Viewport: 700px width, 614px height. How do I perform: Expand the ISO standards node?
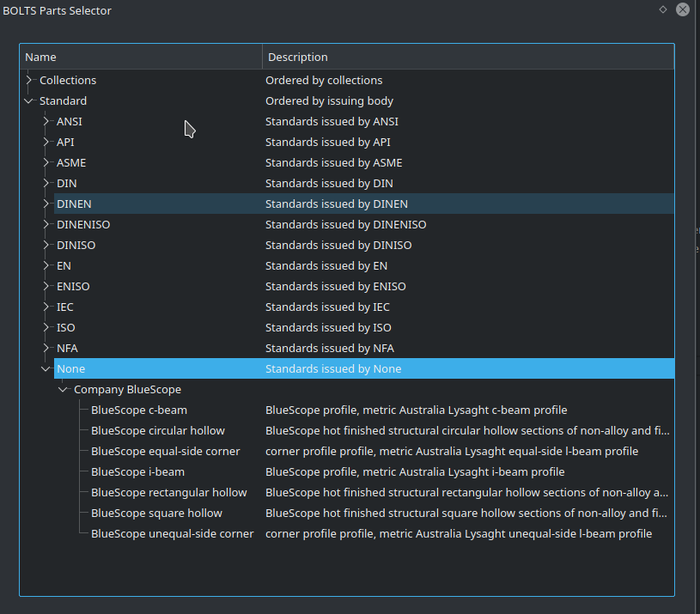tap(46, 327)
